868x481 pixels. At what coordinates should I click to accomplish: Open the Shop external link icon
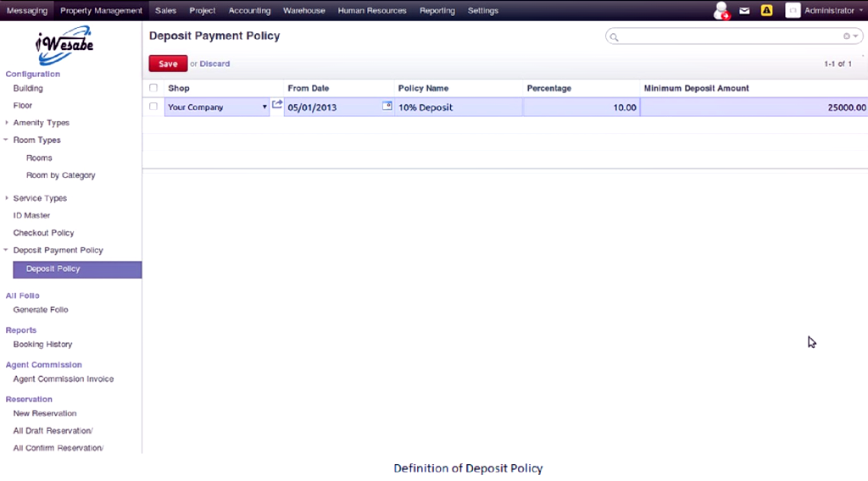277,105
